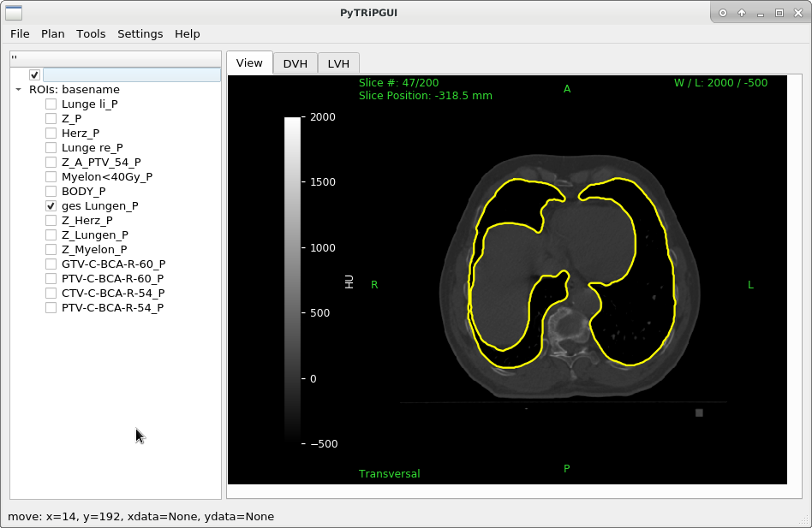
Task: Enable the Herz_P contour display
Action: point(51,133)
